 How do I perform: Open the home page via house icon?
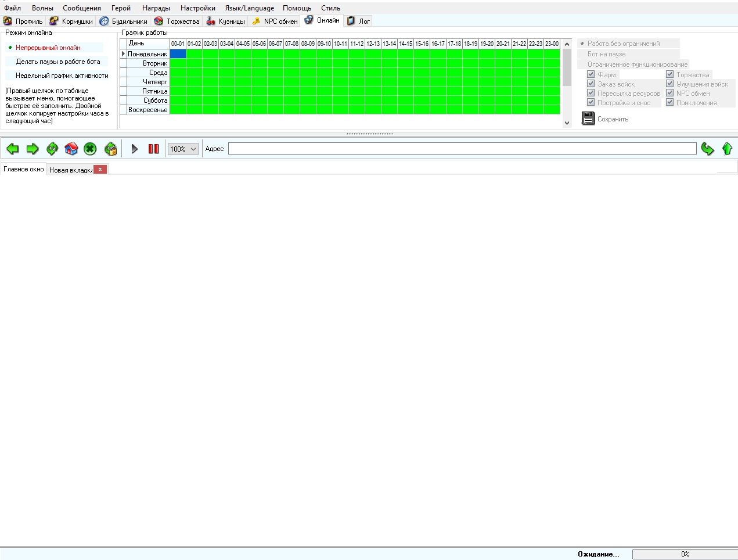pyautogui.click(x=71, y=149)
